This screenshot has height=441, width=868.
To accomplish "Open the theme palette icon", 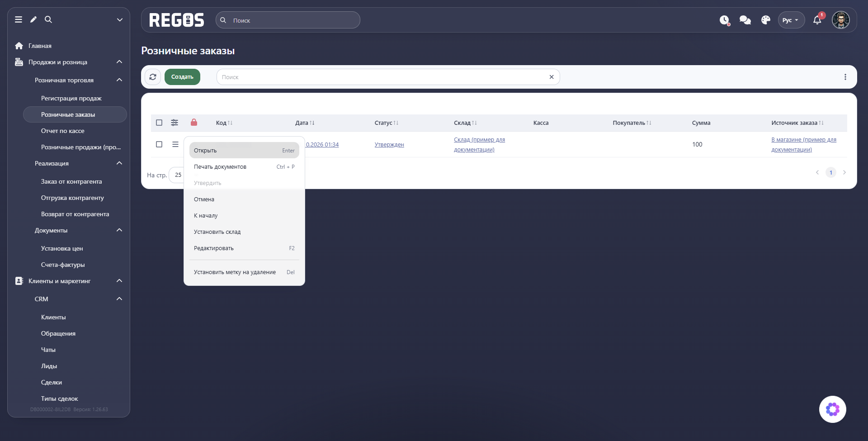I will (765, 20).
